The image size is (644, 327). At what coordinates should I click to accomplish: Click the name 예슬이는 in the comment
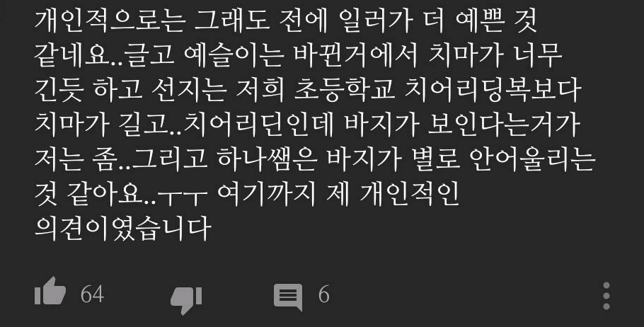point(234,55)
